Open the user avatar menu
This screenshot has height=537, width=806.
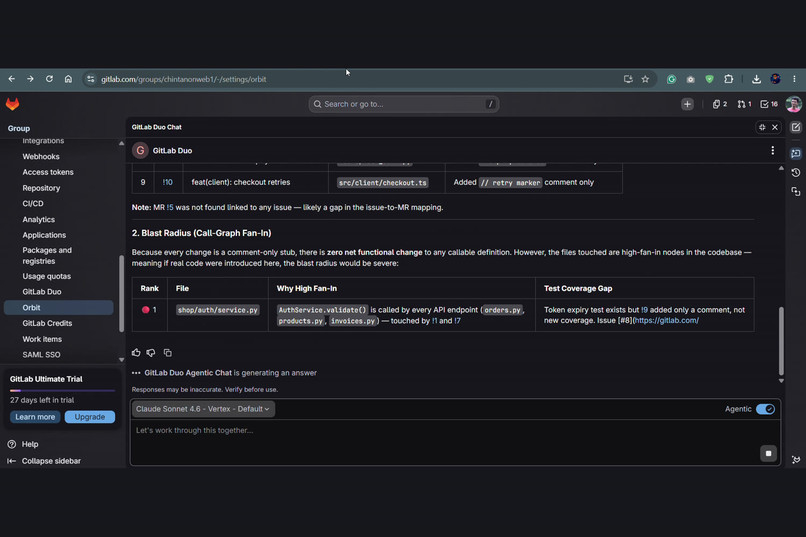tap(794, 104)
